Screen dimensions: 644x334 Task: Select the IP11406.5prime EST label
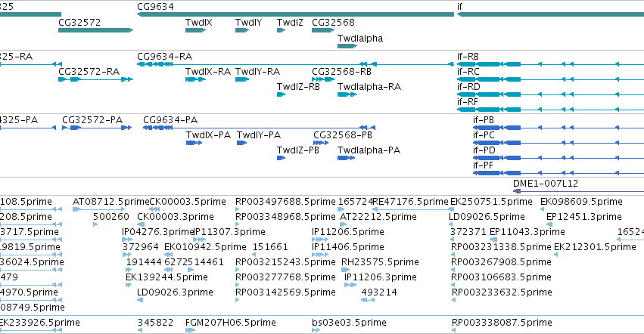point(348,247)
